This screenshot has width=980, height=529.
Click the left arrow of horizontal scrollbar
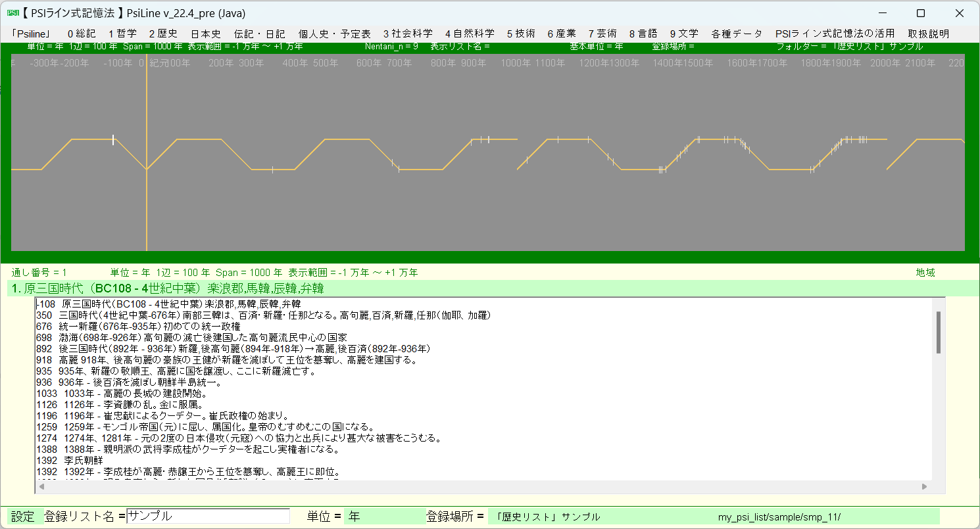tap(43, 487)
